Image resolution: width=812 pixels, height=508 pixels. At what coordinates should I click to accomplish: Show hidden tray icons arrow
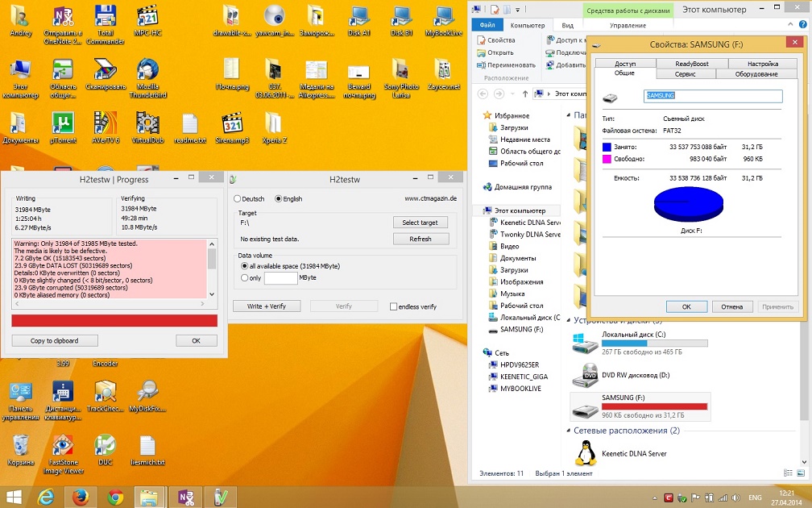[x=654, y=498]
